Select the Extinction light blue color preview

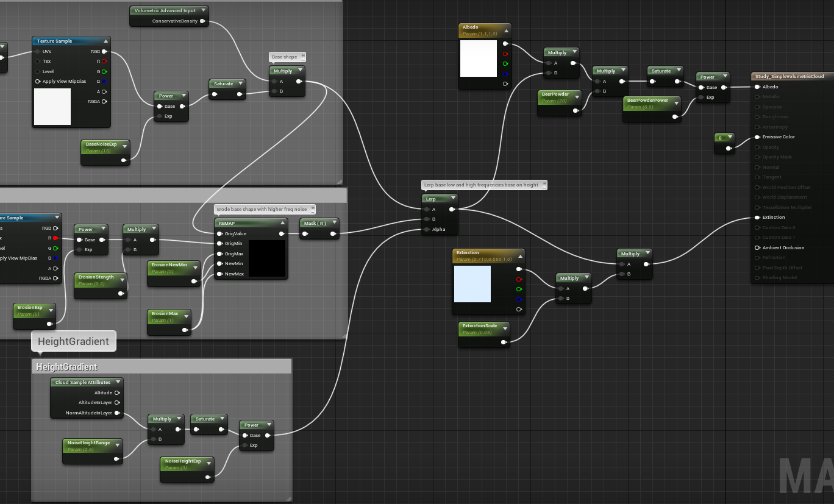tap(472, 284)
